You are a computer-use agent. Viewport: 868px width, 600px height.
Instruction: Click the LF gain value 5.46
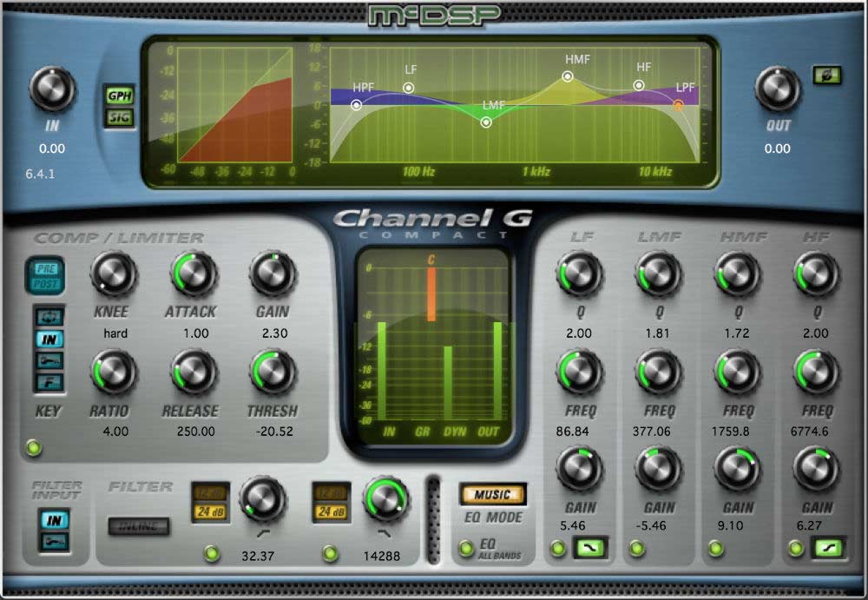[x=572, y=525]
